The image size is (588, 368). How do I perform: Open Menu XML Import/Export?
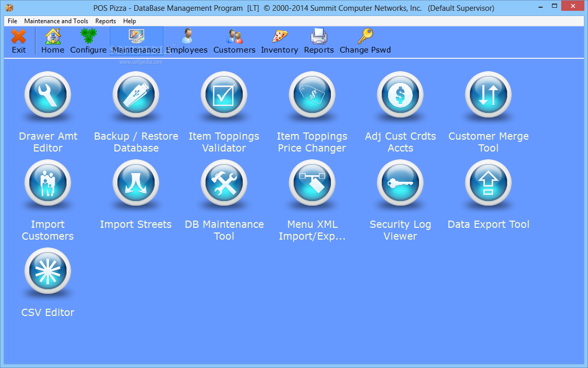click(312, 182)
